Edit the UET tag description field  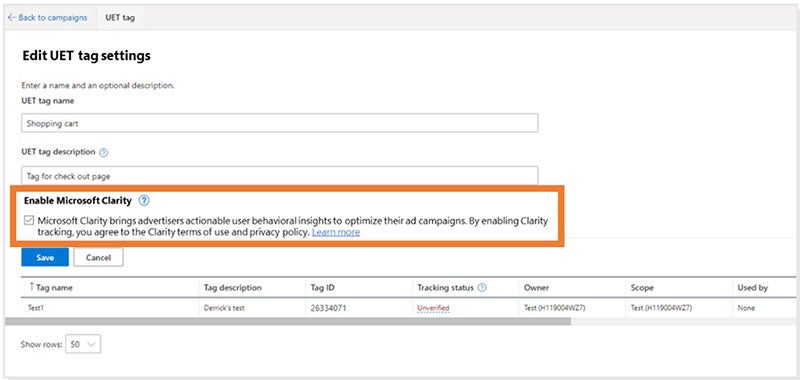280,175
